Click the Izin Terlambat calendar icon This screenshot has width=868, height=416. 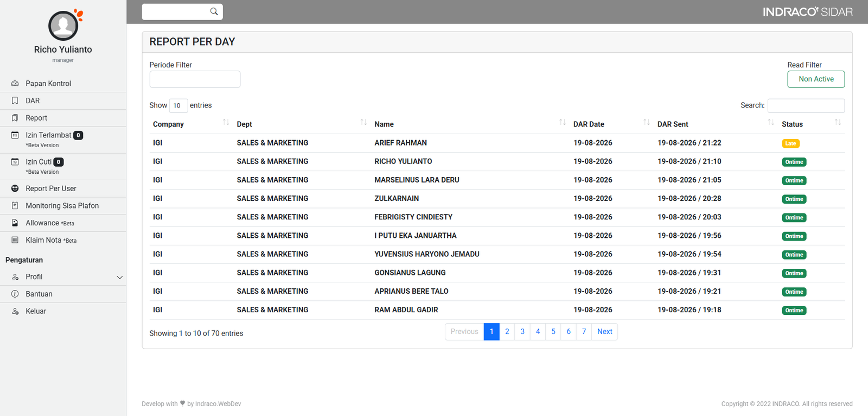point(15,135)
